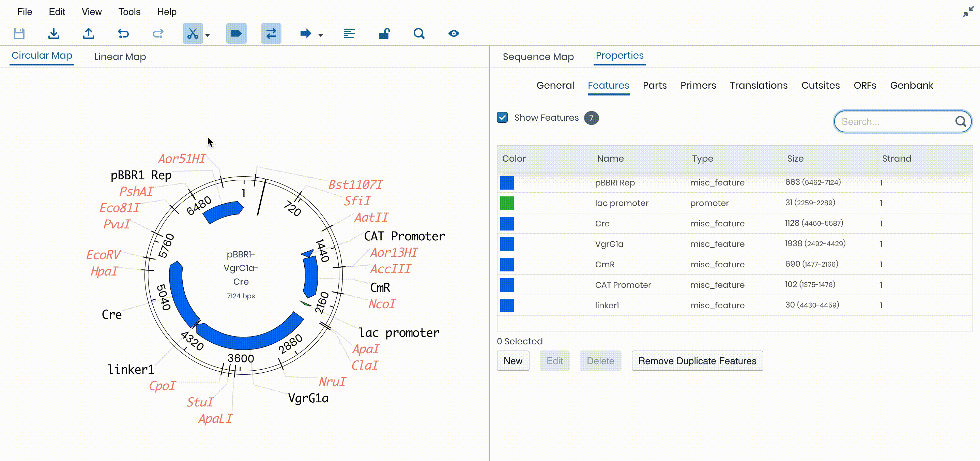Click the toolbar magnifier search icon
This screenshot has height=461, width=980.
pos(418,33)
